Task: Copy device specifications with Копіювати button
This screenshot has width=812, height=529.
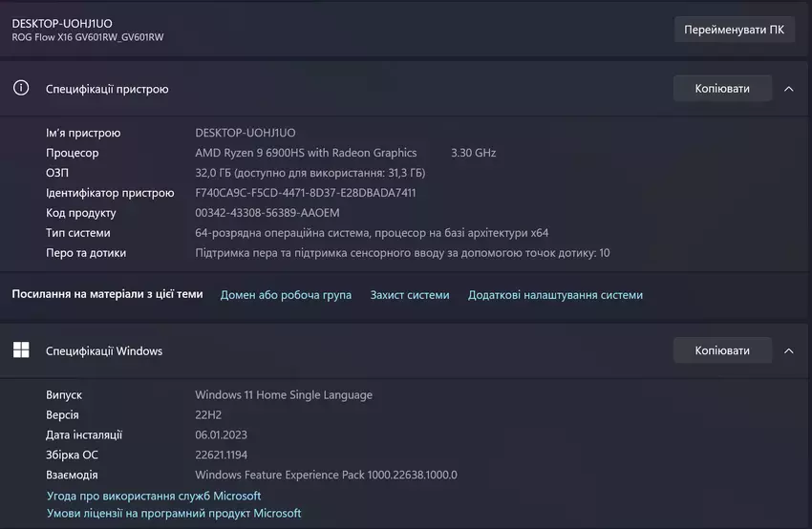Action: 721,89
